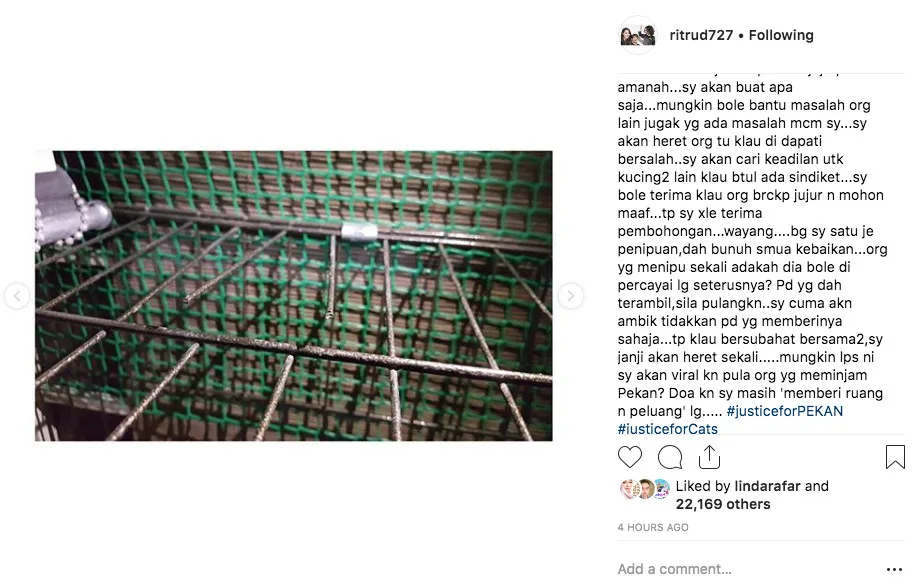Image resolution: width=913 pixels, height=587 pixels.
Task: Open comments via speech bubble icon
Action: tap(670, 457)
